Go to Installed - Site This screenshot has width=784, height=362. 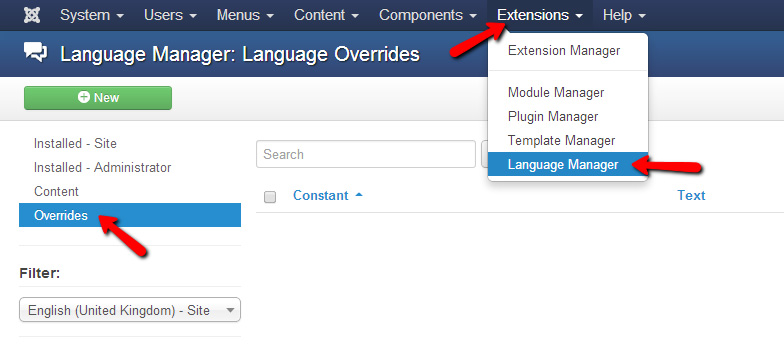[x=75, y=144]
